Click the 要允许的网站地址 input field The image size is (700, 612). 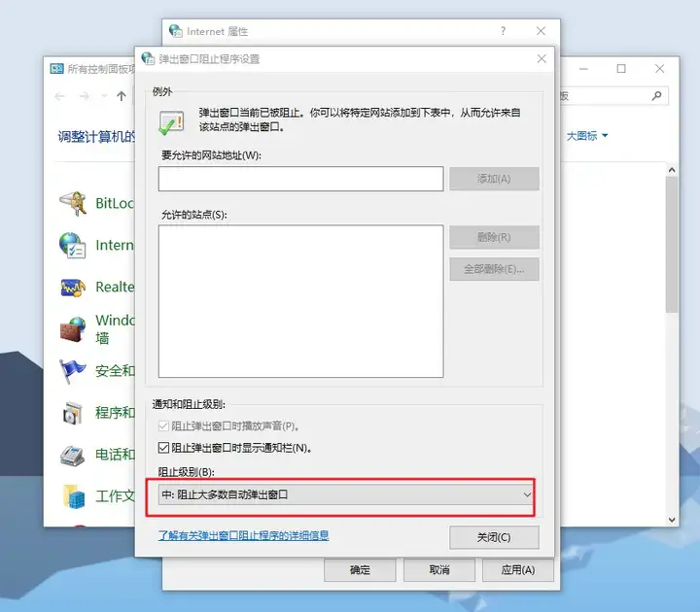click(x=300, y=179)
